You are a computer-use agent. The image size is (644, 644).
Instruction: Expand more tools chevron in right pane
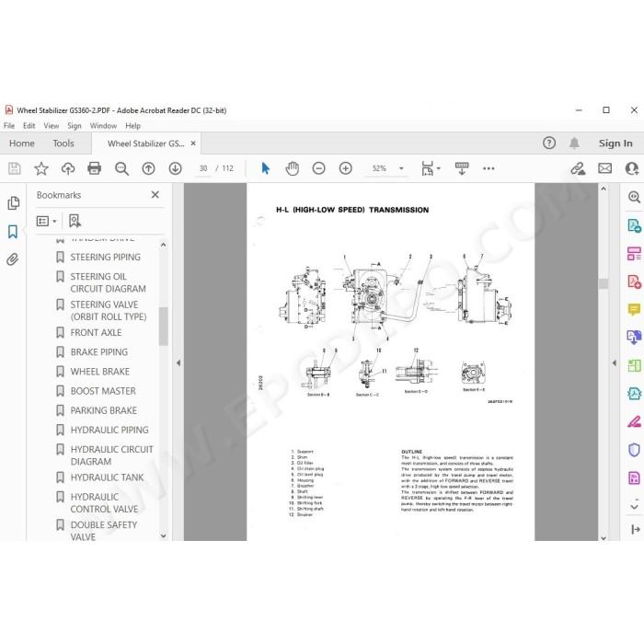click(634, 505)
